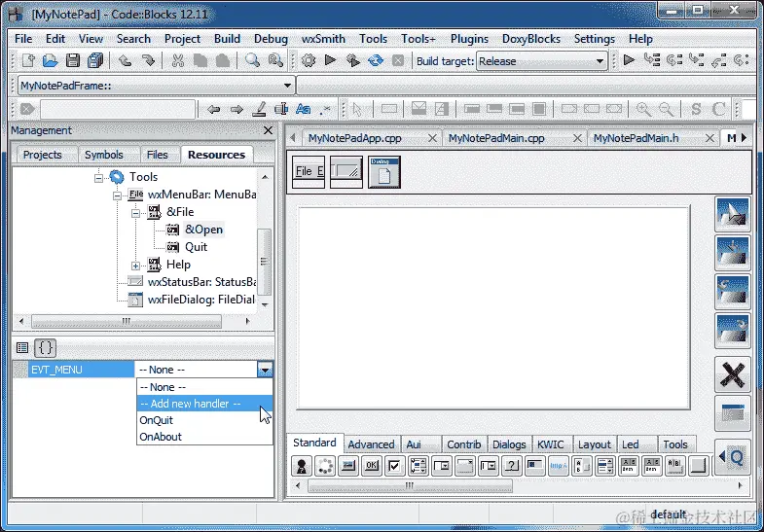Open the Settings menu

pyautogui.click(x=594, y=39)
